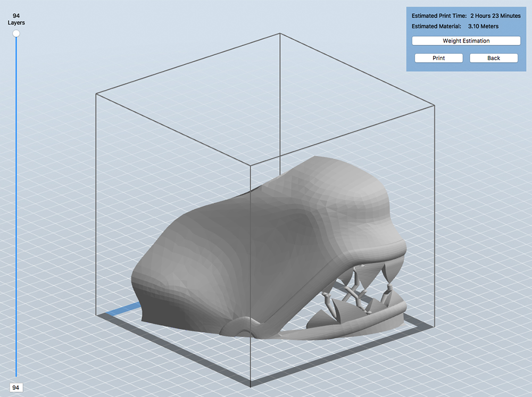
Task: Click the '2 Hours 23 Minutes' print time
Action: coord(495,15)
